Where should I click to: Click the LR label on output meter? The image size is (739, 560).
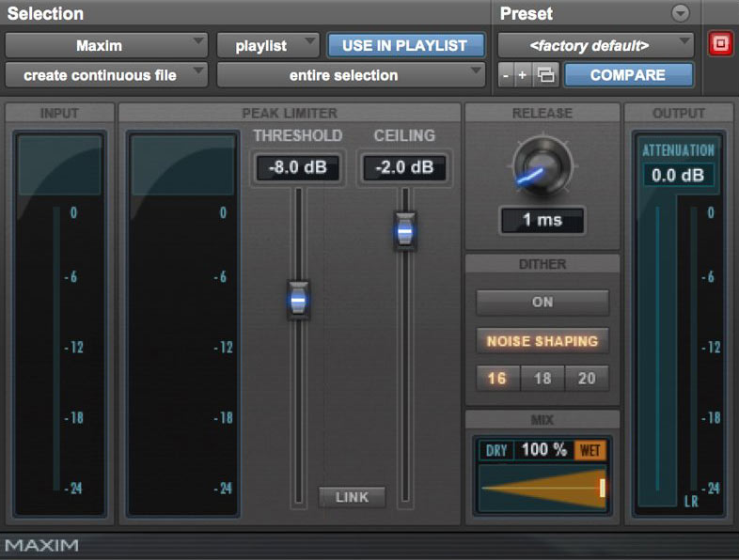(x=691, y=502)
